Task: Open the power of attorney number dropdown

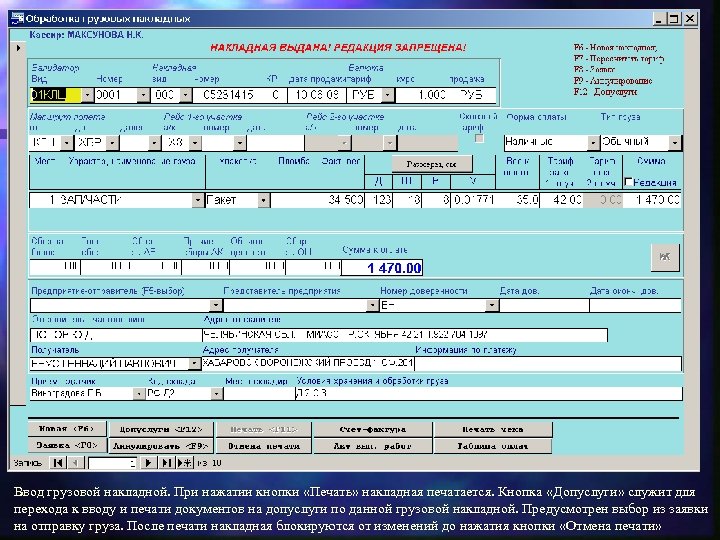Action: tap(492, 305)
